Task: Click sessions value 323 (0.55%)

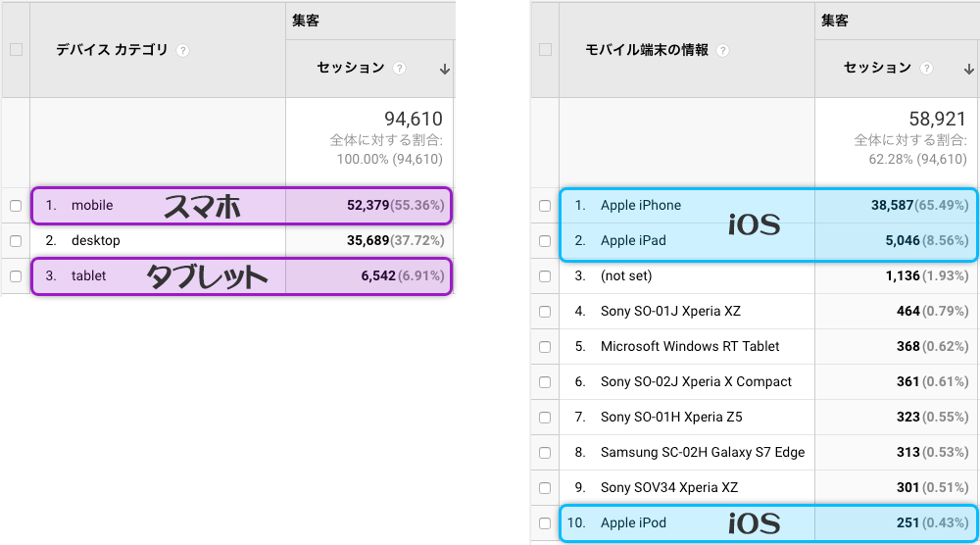Action: (x=933, y=417)
